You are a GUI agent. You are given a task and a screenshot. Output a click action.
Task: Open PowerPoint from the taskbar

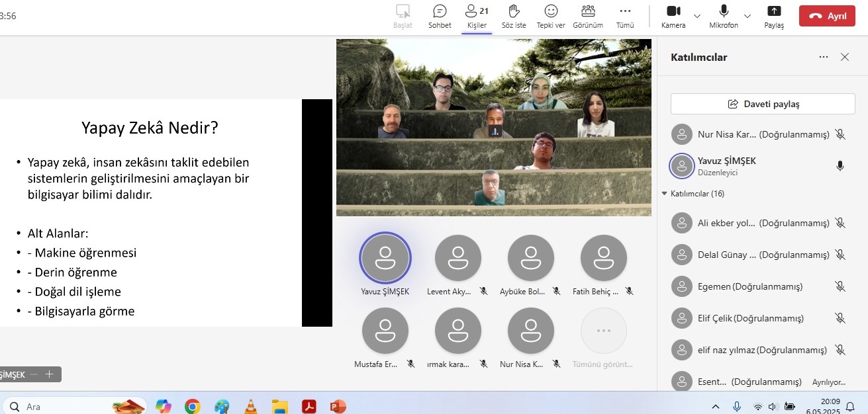pyautogui.click(x=338, y=407)
